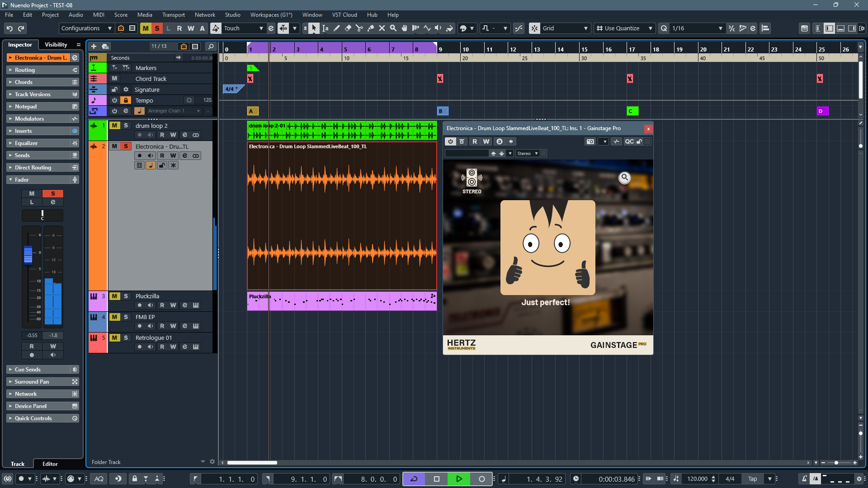Screen dimensions: 868x488
Task: Select arranger event C on timeline
Action: (632, 111)
